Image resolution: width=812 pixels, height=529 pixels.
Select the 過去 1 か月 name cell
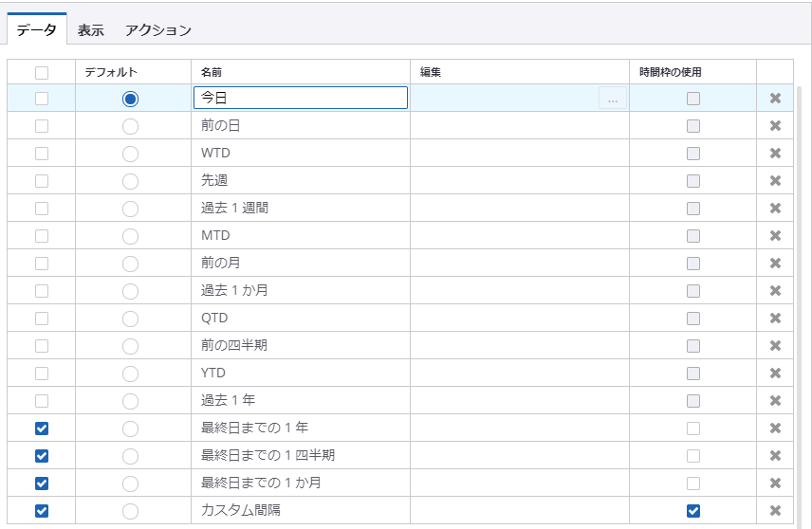click(300, 291)
